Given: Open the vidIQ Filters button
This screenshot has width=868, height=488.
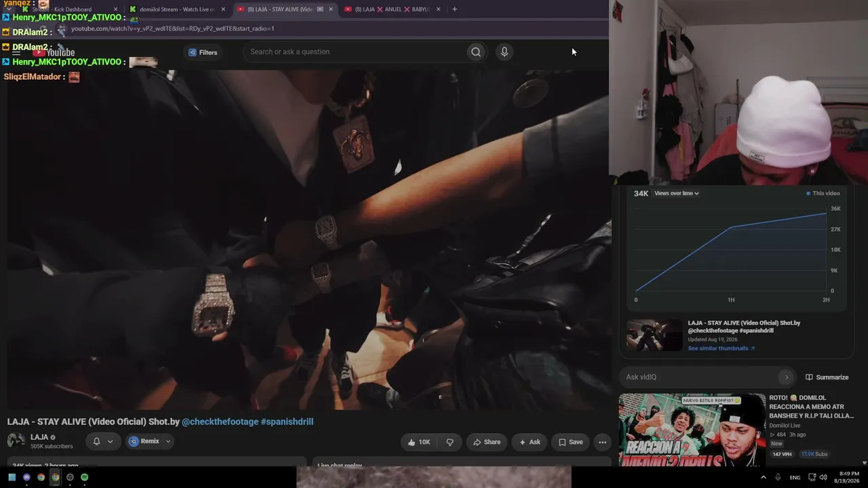Looking at the screenshot, I should click(203, 52).
